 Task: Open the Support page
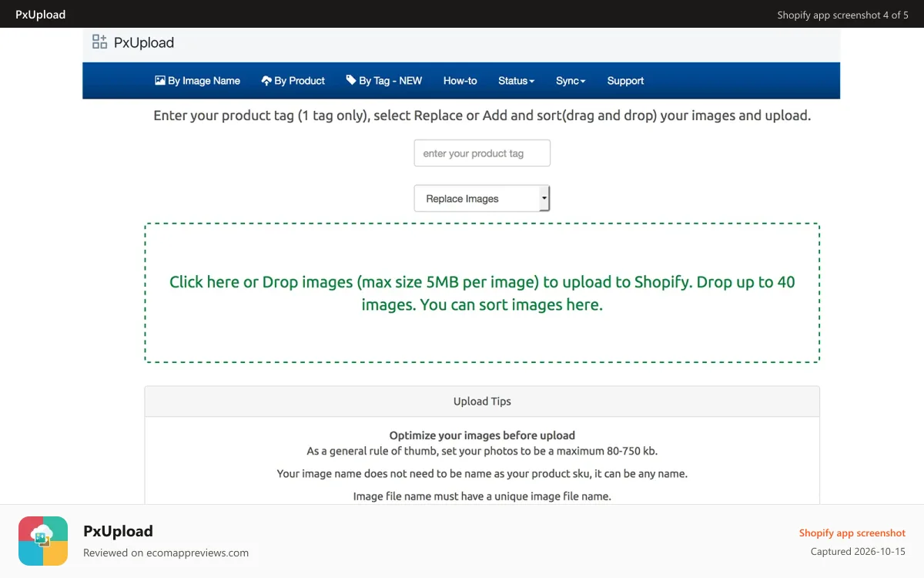625,81
